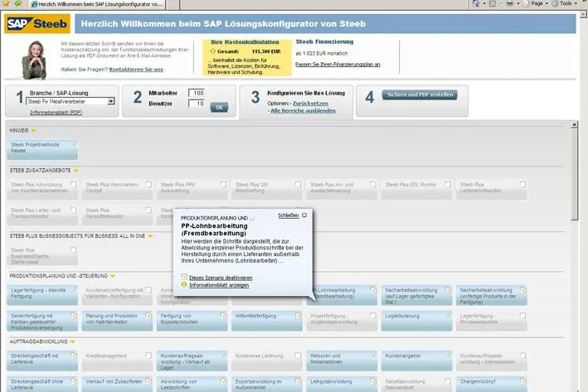Image resolution: width=588 pixels, height=392 pixels.
Task: Click the checkmark icon beside 'Dieses Szenario deaktivieren'
Action: [184, 277]
